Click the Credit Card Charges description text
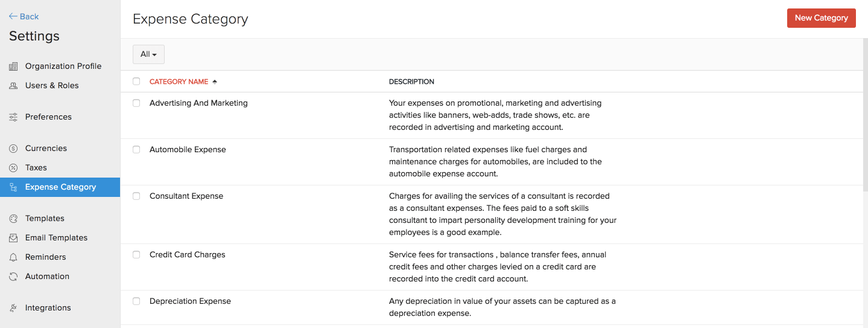The height and width of the screenshot is (328, 868). point(498,267)
